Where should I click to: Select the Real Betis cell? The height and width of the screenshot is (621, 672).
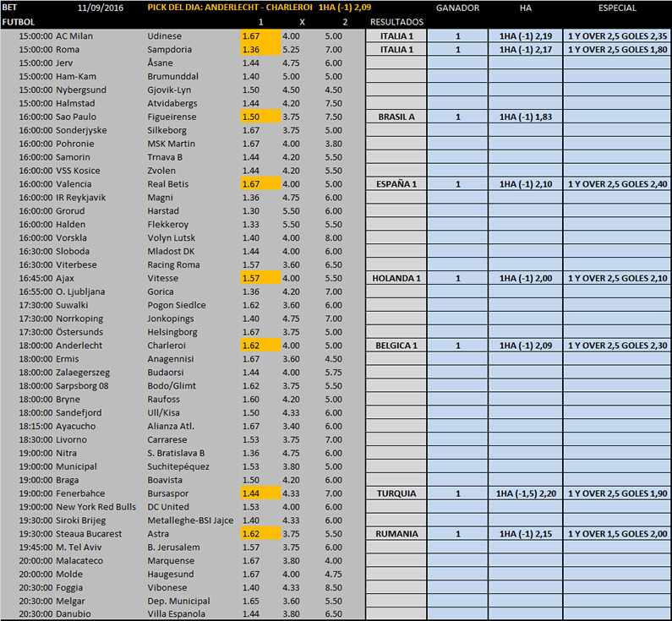[x=168, y=183]
